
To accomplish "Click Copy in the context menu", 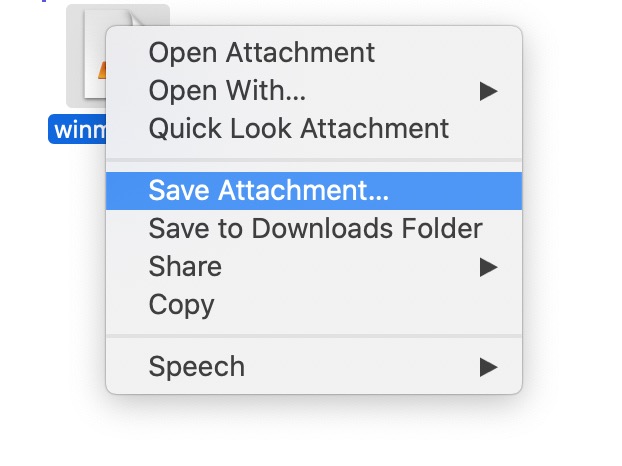I will (181, 304).
